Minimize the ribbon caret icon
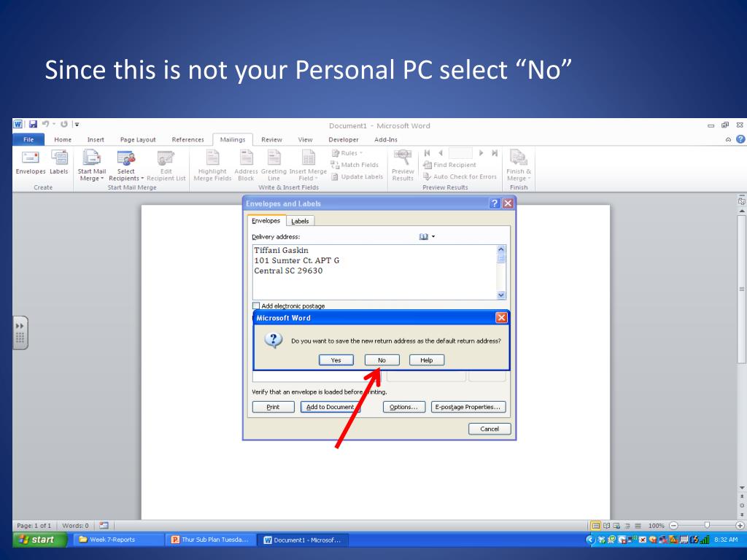 (728, 139)
